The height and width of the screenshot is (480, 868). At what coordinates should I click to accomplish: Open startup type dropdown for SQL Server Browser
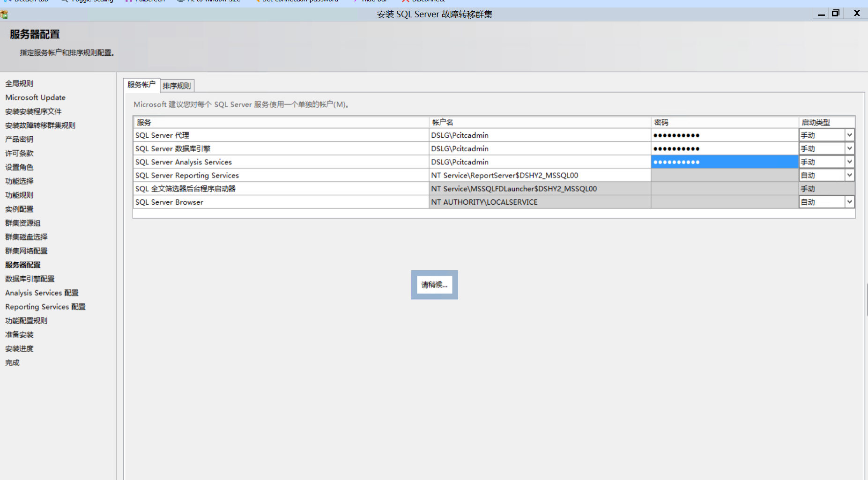(x=849, y=202)
